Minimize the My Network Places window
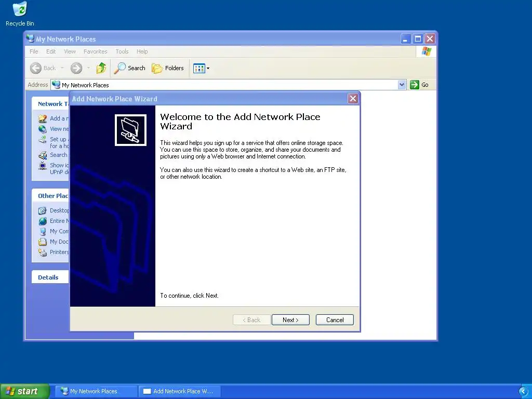 pyautogui.click(x=406, y=39)
